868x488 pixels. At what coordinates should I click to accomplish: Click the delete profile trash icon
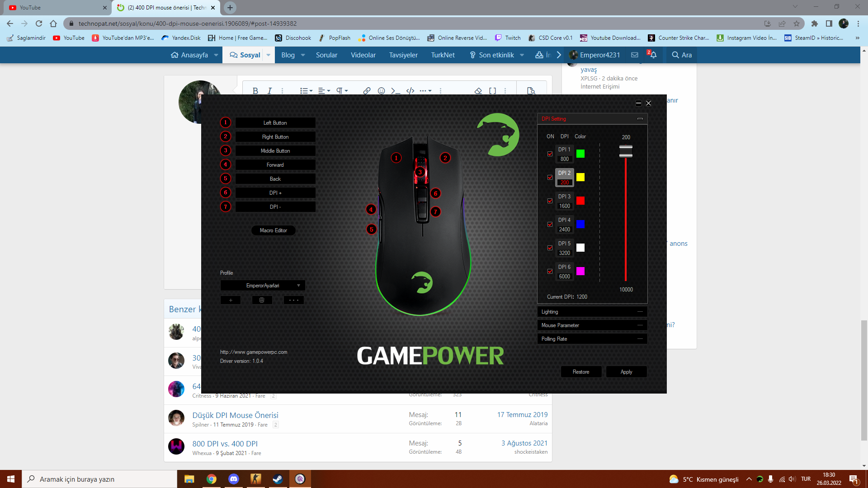click(262, 300)
